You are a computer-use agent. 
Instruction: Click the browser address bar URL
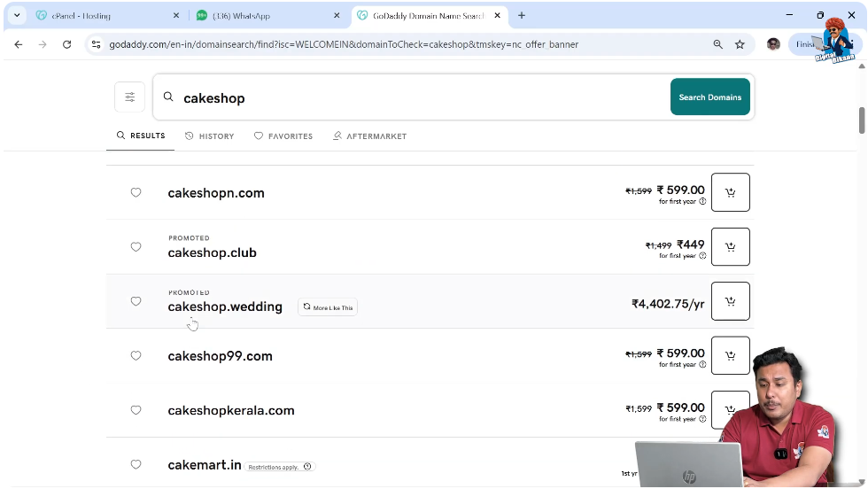(344, 44)
